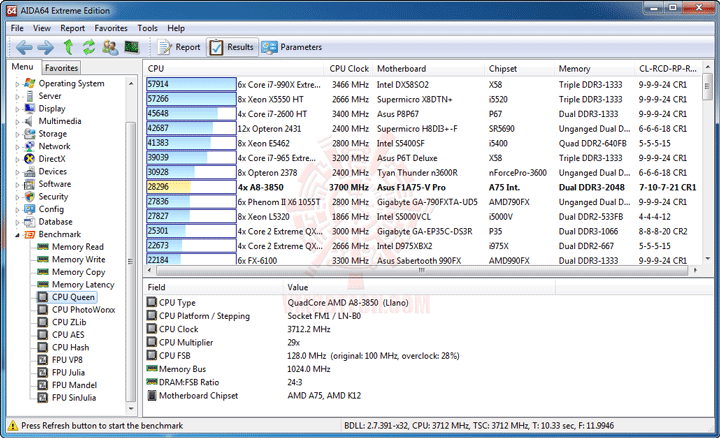The image size is (720, 438).
Task: Select the Database icon in tree
Action: pos(29,222)
